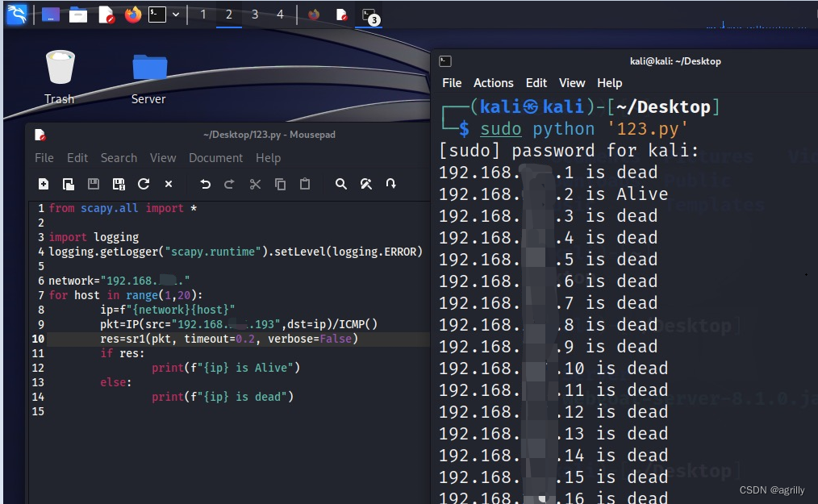This screenshot has width=818, height=504.
Task: Open terminal Actions menu
Action: (x=493, y=83)
